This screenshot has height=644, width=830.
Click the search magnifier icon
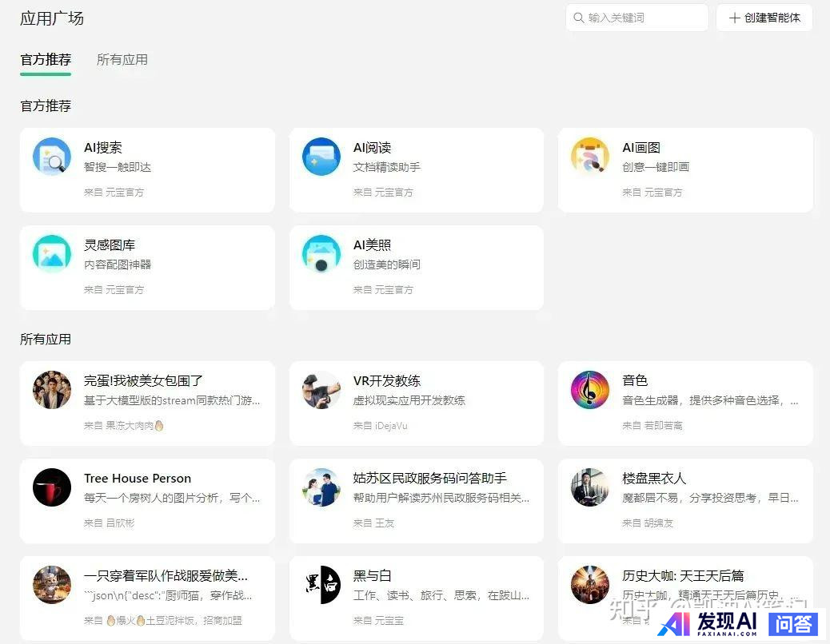tap(578, 18)
